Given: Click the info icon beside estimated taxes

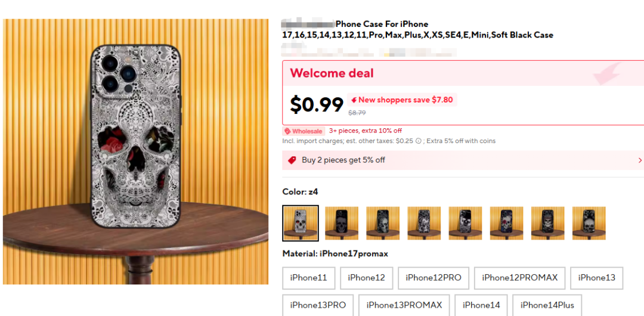Looking at the screenshot, I should (419, 141).
